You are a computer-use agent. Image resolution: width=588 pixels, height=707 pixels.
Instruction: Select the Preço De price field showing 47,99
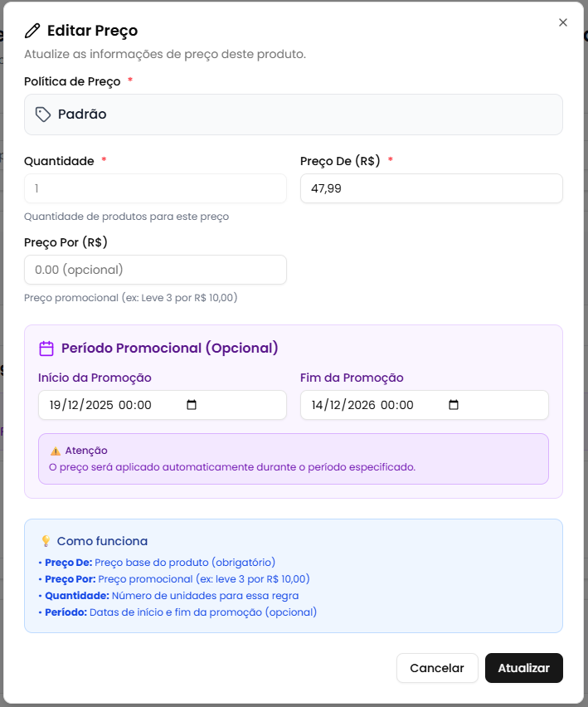pos(430,188)
